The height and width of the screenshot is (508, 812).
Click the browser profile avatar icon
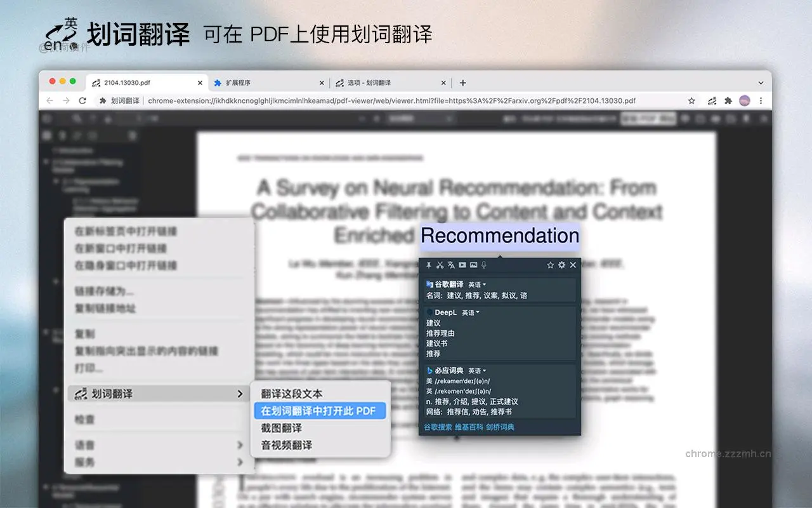[x=744, y=100]
